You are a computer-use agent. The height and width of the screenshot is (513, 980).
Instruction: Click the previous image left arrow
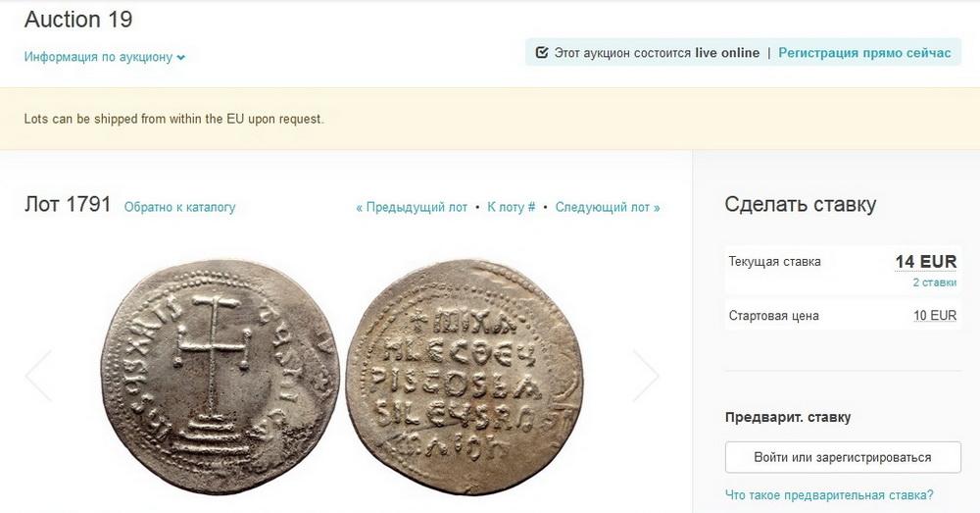coord(38,376)
